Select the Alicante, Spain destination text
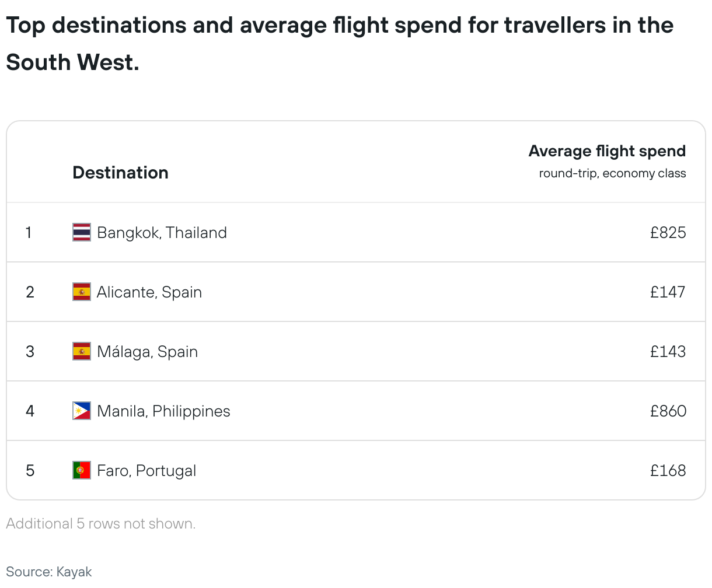Viewport: 712px width, 588px height. coord(149,292)
